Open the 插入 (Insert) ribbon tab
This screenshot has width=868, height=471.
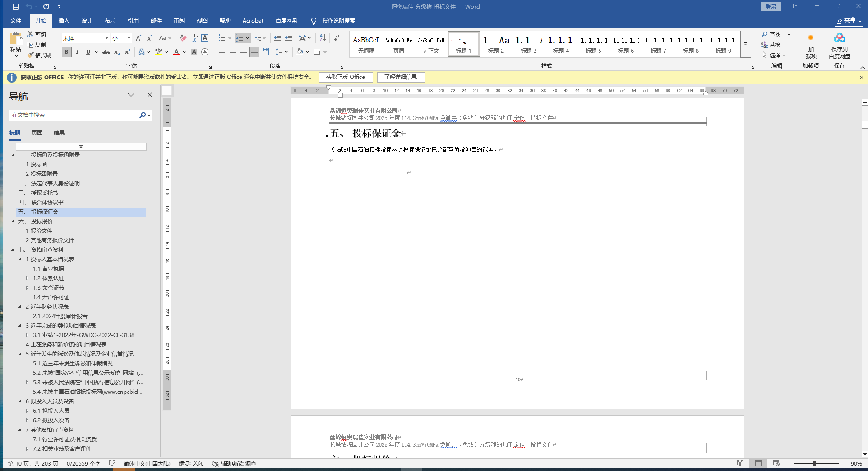64,21
